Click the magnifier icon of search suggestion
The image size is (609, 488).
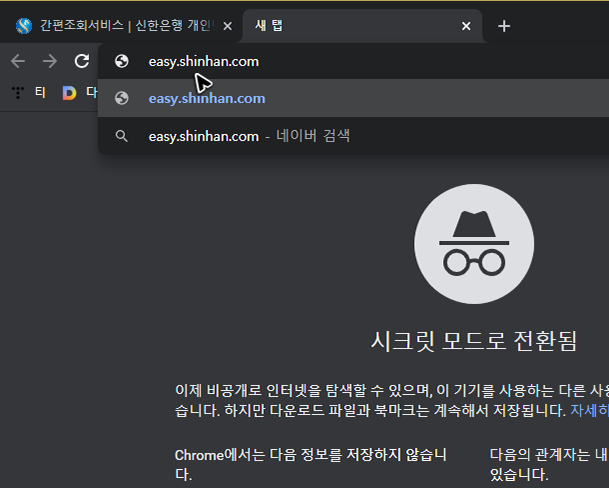click(x=122, y=136)
